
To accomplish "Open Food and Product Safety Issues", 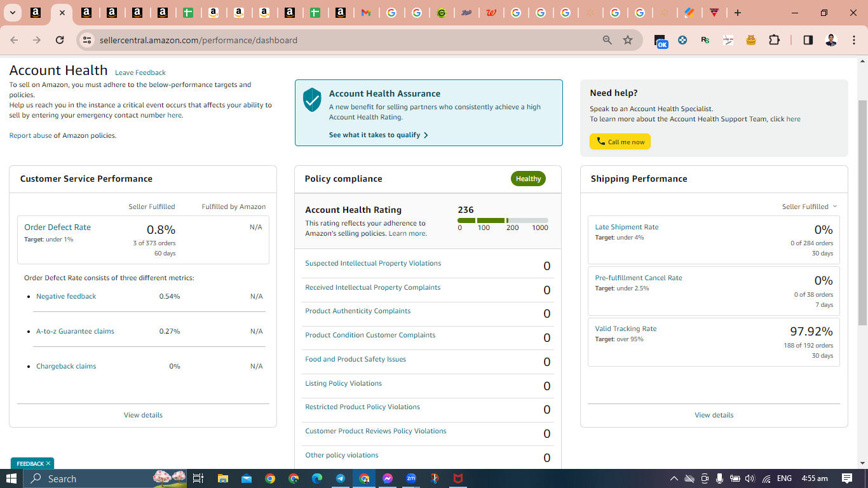I will coord(355,359).
